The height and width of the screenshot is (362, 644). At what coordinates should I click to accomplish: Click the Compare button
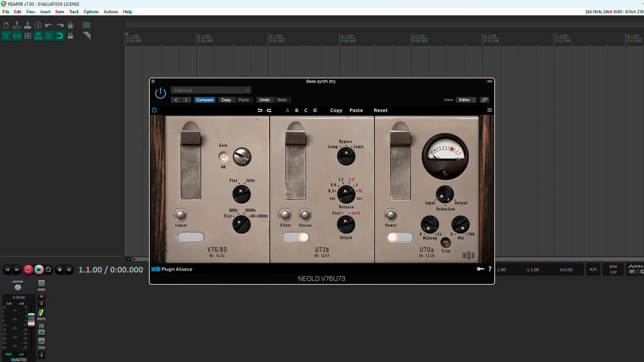click(205, 100)
